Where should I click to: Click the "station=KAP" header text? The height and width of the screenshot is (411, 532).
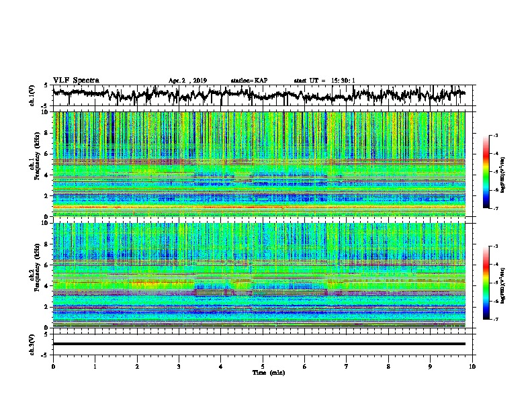(x=249, y=81)
